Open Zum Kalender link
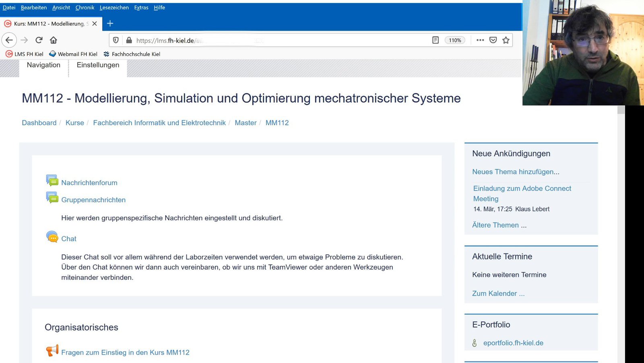Image resolution: width=644 pixels, height=363 pixels. click(x=498, y=293)
